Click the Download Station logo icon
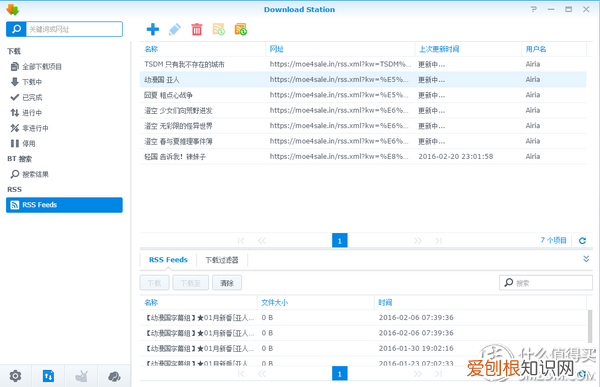600x387 pixels. coord(12,10)
